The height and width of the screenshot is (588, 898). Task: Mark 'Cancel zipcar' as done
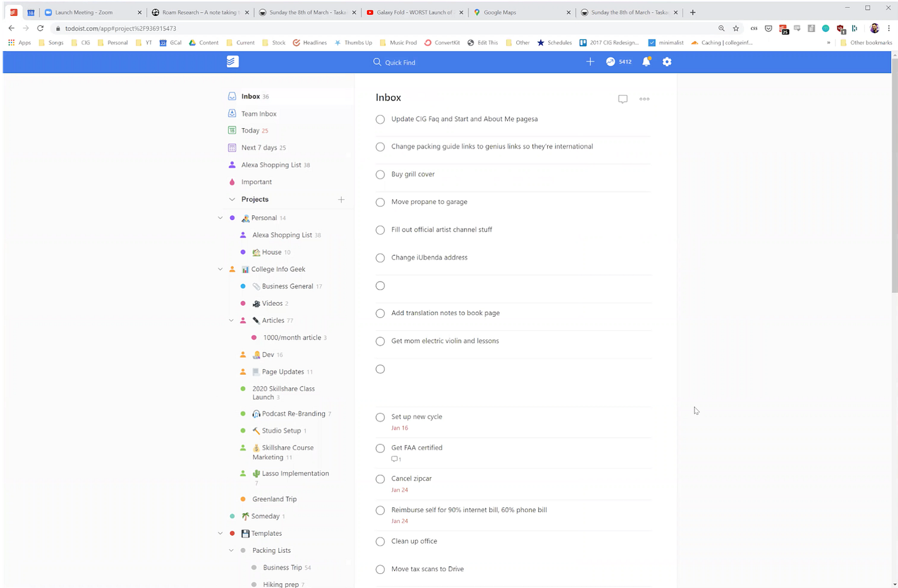(x=381, y=479)
